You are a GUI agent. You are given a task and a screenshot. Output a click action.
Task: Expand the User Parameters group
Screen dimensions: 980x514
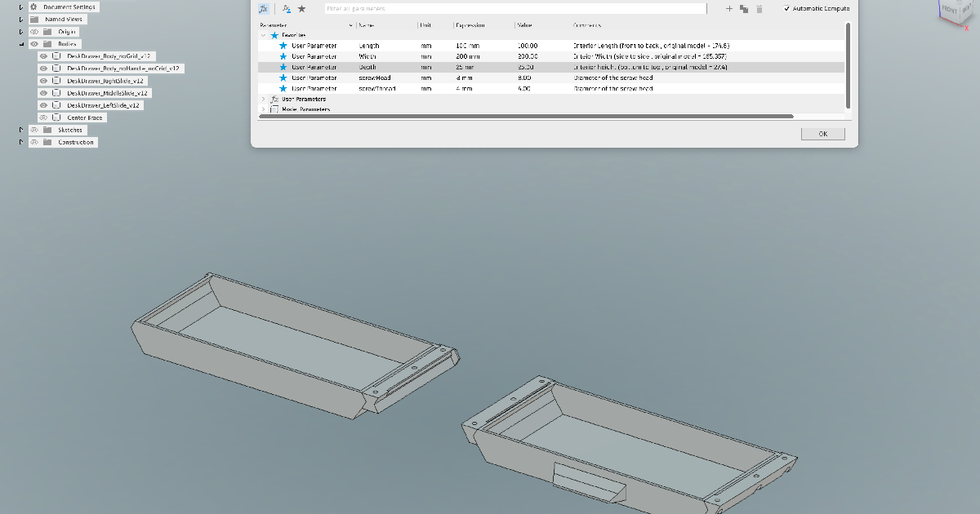point(263,99)
